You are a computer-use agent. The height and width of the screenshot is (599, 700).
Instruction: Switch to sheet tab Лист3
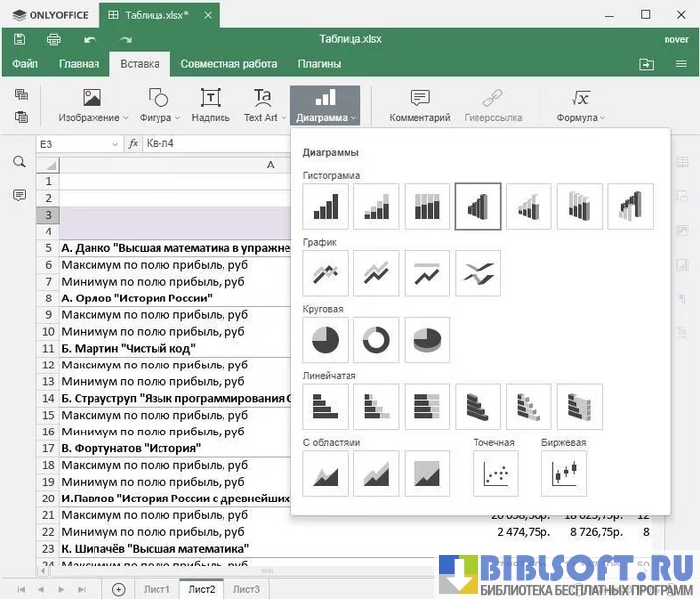pos(246,589)
